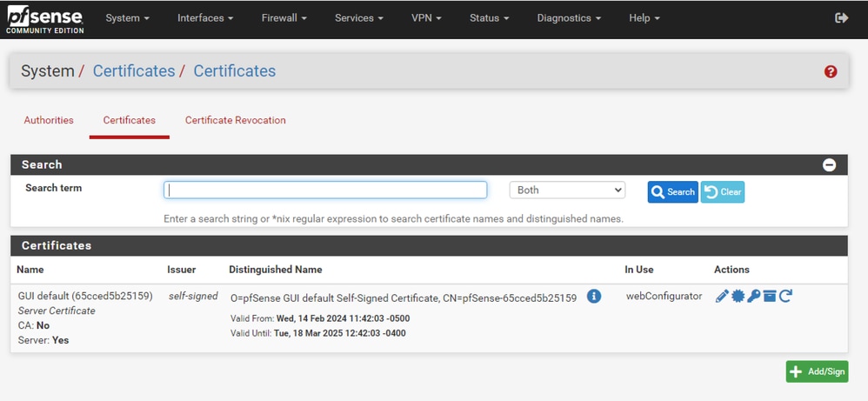This screenshot has width=868, height=401.
Task: Collapse the Search panel with minus icon
Action: [x=829, y=164]
